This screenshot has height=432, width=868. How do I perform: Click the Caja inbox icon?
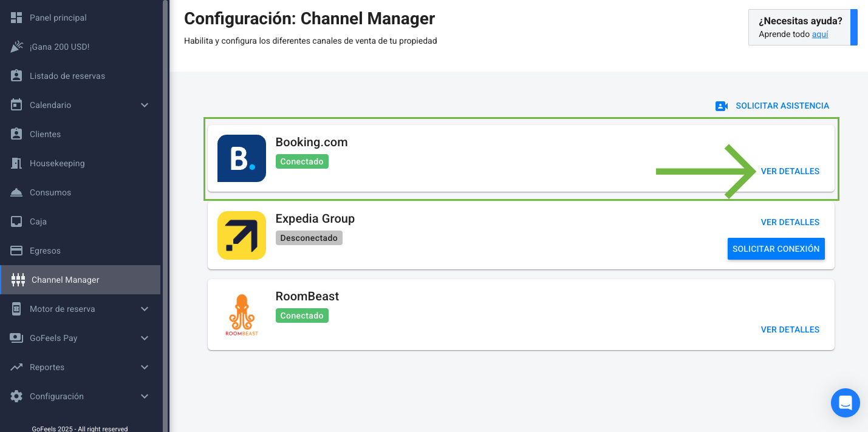pos(17,221)
